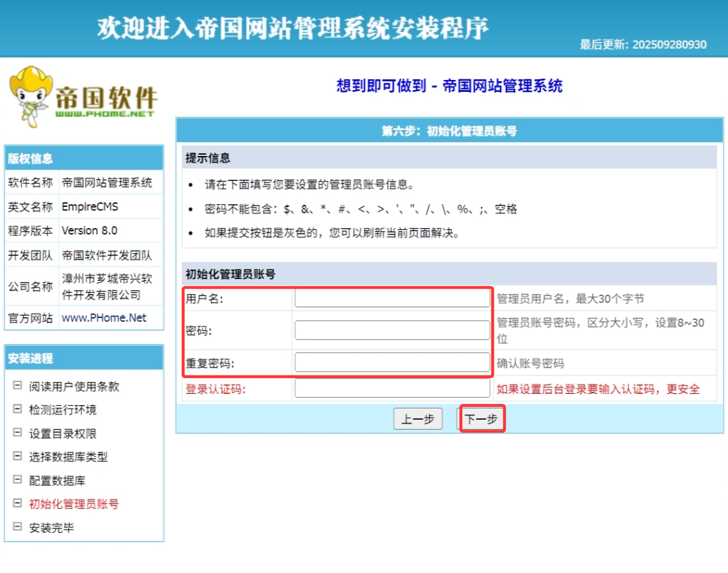Click the box icon beside 设置目录权限

[17, 434]
